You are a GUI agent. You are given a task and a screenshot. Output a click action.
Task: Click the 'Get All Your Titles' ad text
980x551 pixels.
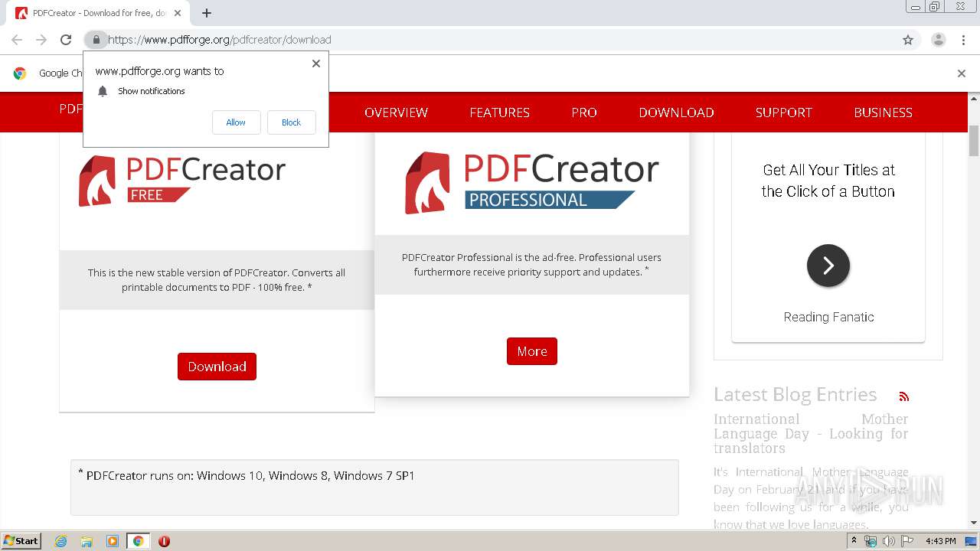coord(828,181)
